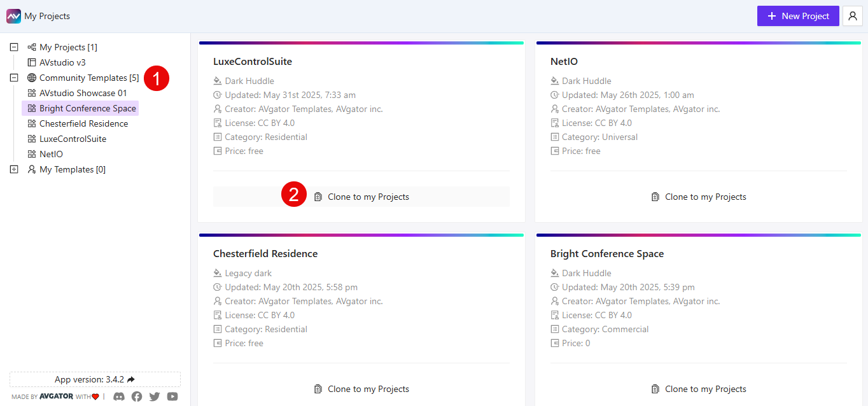
Task: Click the New Project button
Action: point(798,16)
